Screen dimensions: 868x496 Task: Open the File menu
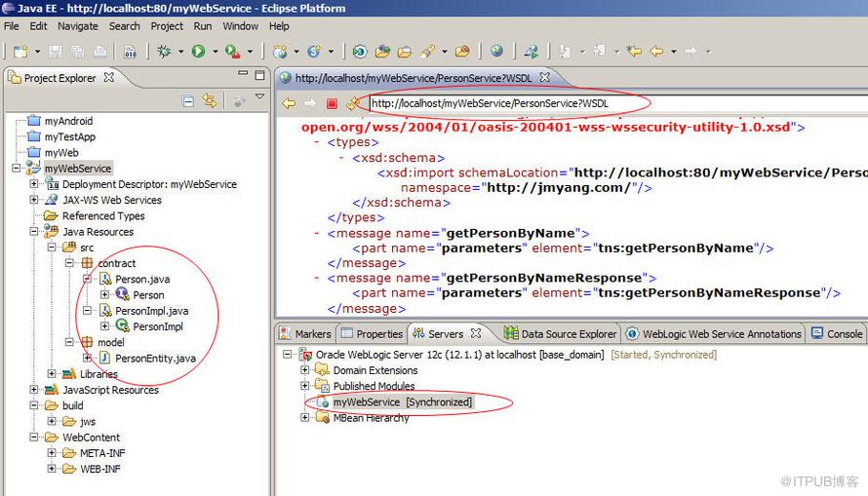11,26
